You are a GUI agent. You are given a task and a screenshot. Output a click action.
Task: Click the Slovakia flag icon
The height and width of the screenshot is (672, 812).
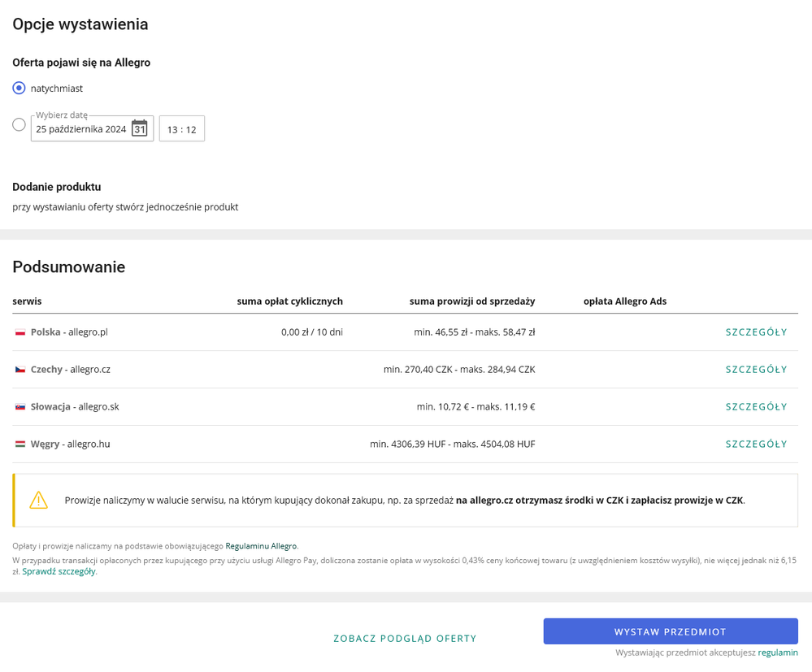(x=20, y=407)
